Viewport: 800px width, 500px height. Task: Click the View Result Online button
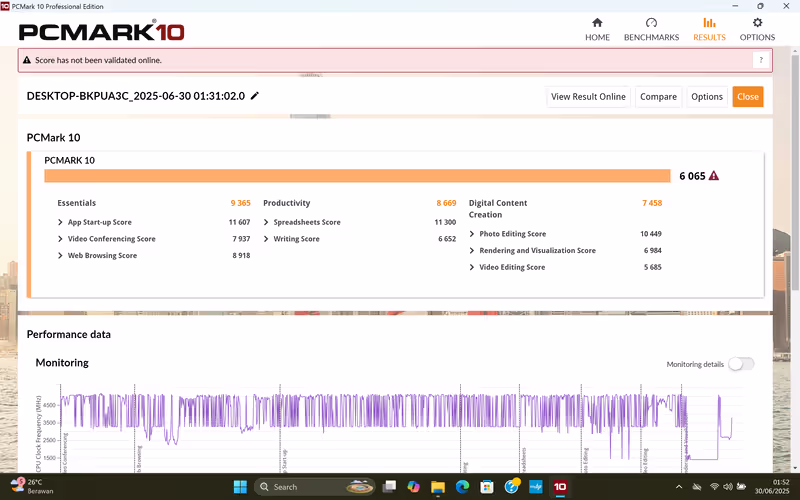pos(588,97)
